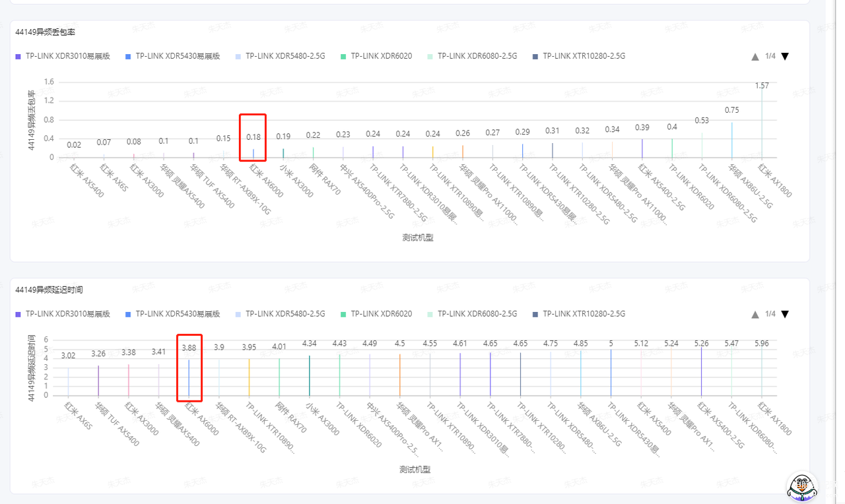Click the 红米 AX1800 bar valued 5.96
845x504 pixels.
(x=762, y=368)
